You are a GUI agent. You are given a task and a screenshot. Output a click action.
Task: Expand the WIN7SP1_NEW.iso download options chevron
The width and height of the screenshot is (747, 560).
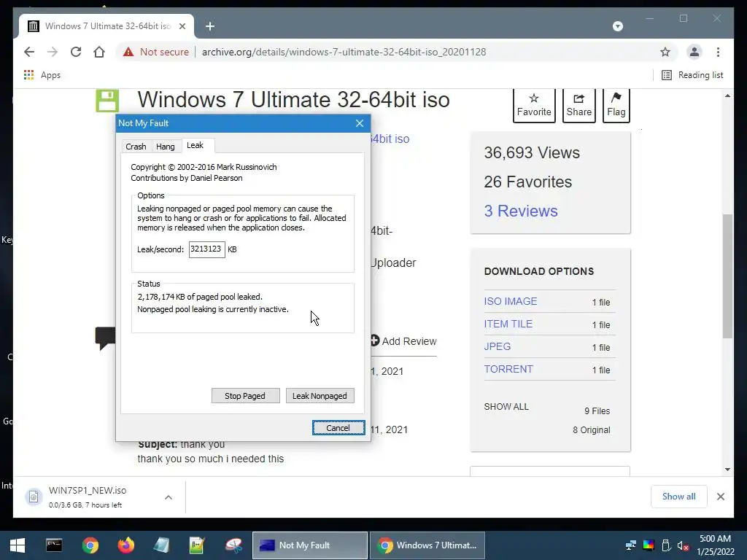pos(169,497)
